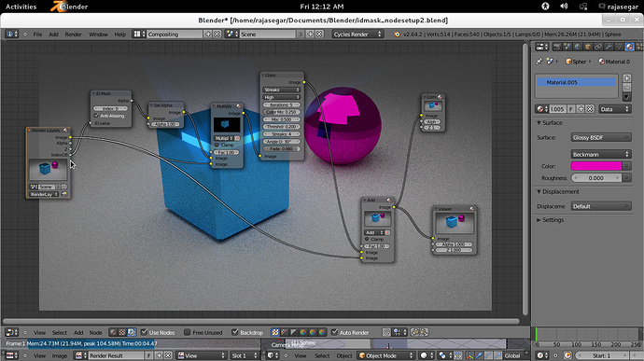Image resolution: width=644 pixels, height=361 pixels.
Task: Open the Object properties cube icon
Action: 588,47
